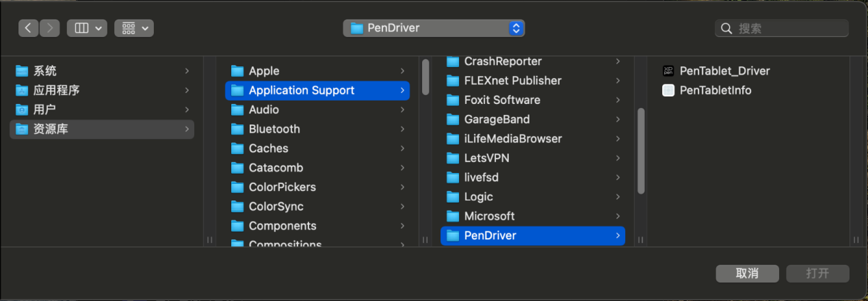Image resolution: width=868 pixels, height=301 pixels.
Task: Open the item grouping options dropdown
Action: (134, 28)
